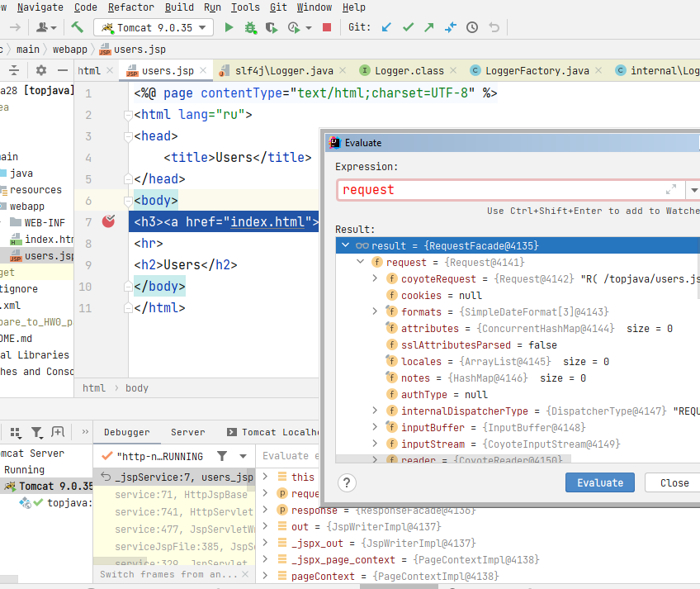Screen dimensions: 700x589
Task: Expand the pageContext variable
Action: coord(265,576)
